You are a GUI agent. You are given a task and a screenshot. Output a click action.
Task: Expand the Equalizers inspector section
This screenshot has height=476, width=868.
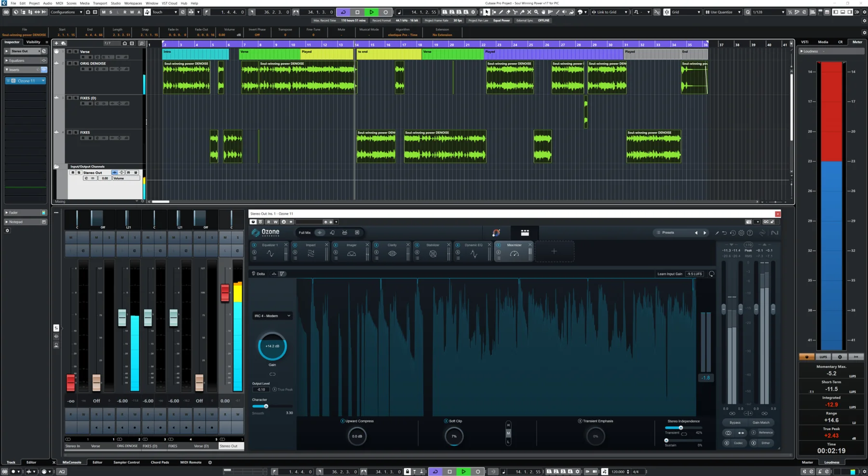[x=26, y=60]
